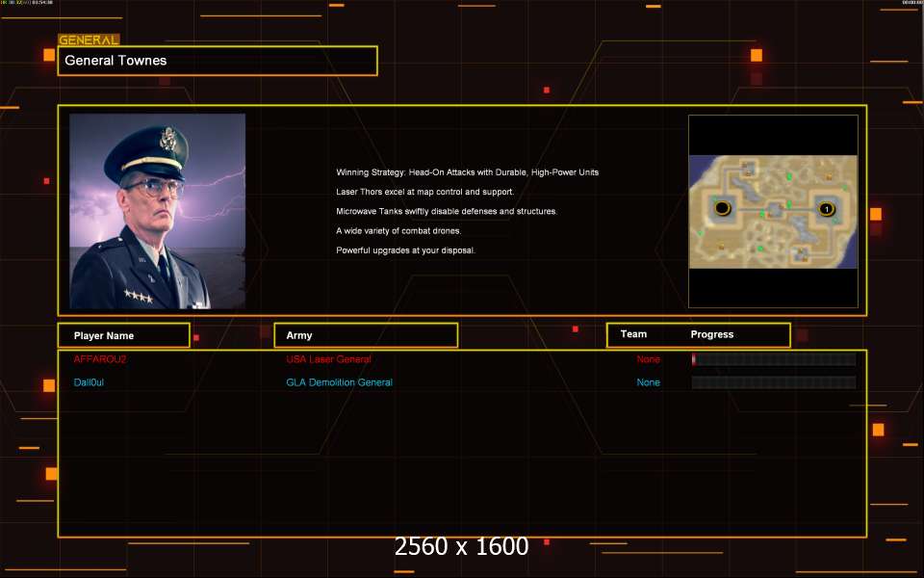Screen dimensions: 924x578
Task: Click the Player Name column header
Action: (x=124, y=335)
